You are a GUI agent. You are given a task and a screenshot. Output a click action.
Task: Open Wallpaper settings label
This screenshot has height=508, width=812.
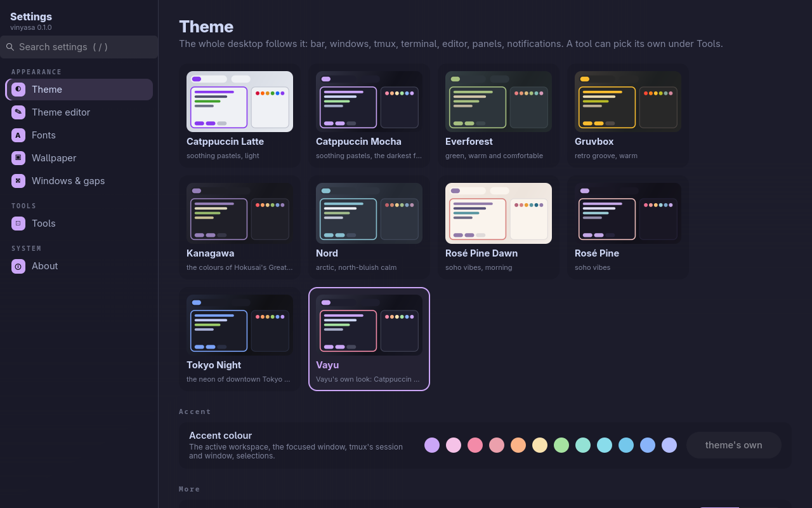54,158
